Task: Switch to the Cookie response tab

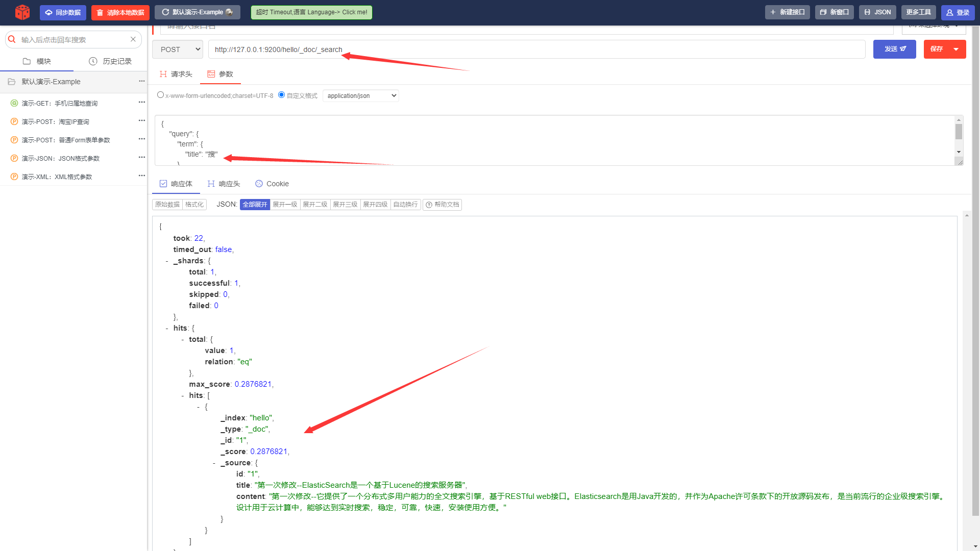Action: (x=272, y=184)
